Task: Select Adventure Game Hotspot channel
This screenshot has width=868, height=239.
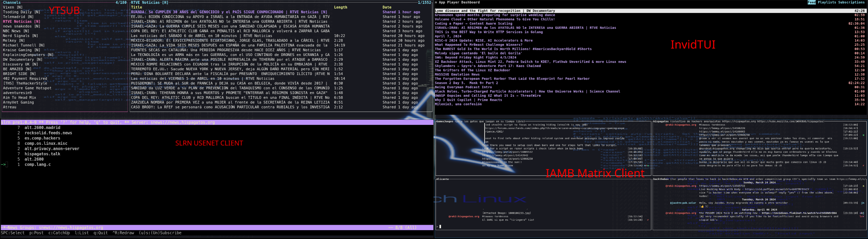Action: tap(27, 88)
